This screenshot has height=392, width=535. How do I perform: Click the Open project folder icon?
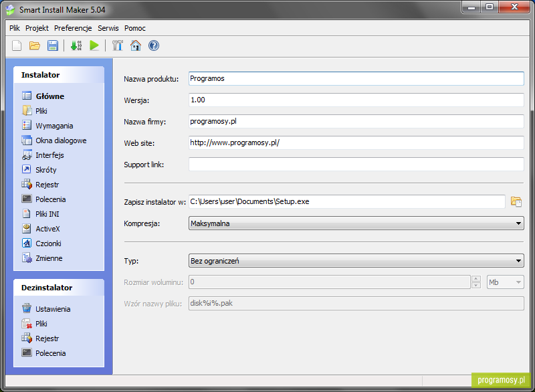coord(35,45)
